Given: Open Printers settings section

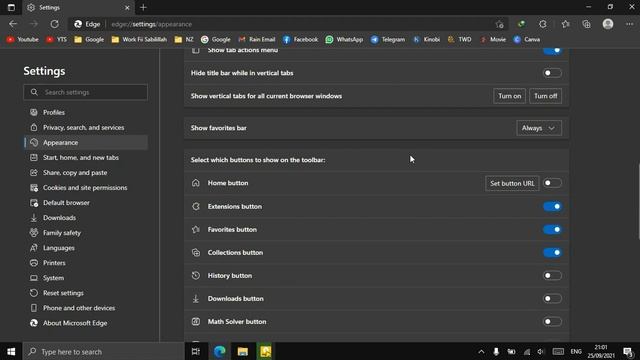Looking at the screenshot, I should pos(86,263).
